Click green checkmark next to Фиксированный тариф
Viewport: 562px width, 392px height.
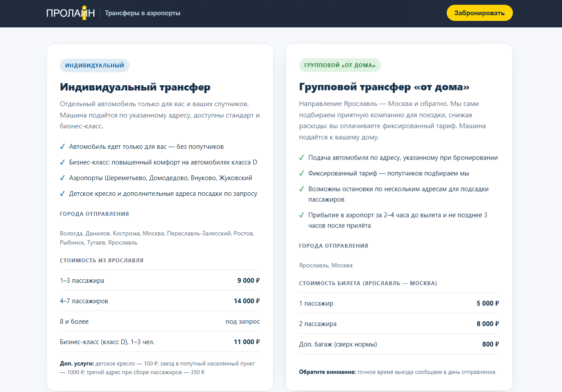[x=301, y=174]
